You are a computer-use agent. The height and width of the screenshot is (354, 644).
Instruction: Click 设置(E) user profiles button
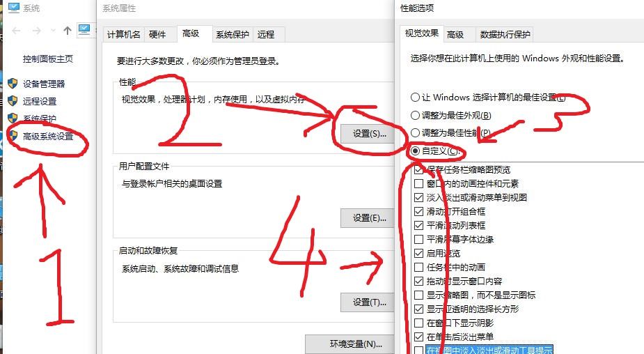point(368,218)
